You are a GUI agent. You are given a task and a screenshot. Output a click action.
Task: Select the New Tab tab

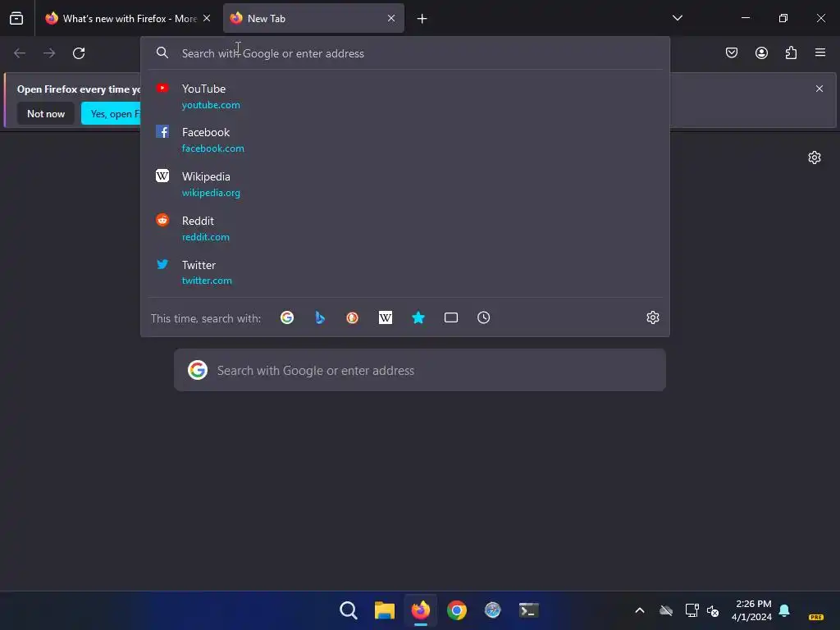[313, 18]
